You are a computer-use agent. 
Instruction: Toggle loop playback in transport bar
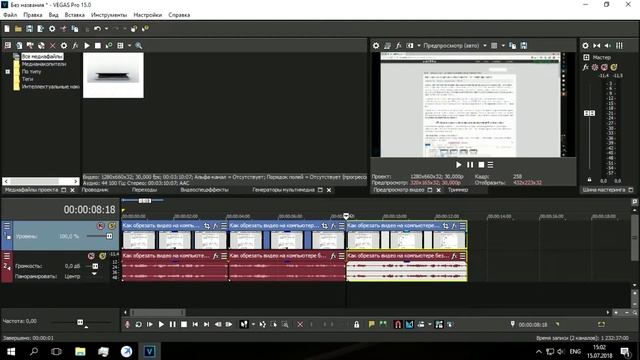tap(139, 324)
